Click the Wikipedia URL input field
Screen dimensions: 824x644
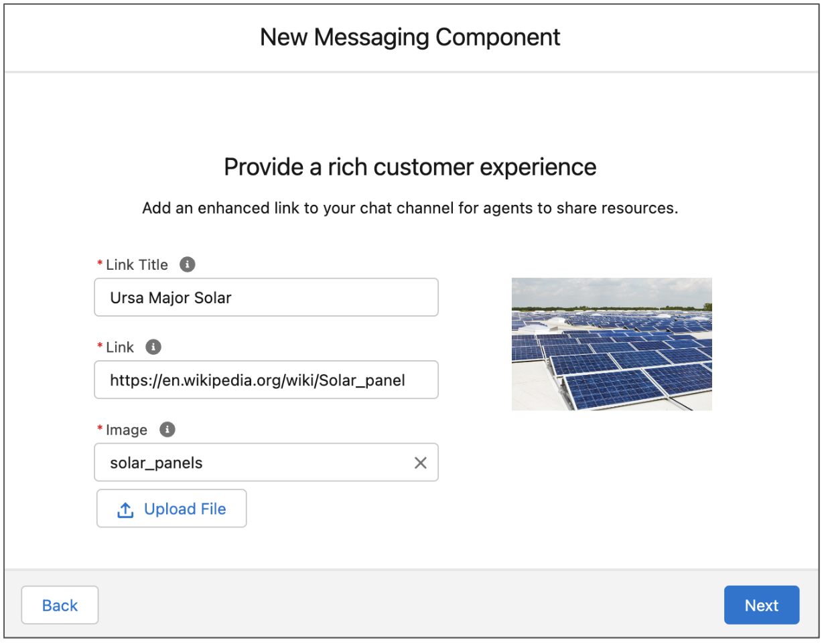pos(267,380)
